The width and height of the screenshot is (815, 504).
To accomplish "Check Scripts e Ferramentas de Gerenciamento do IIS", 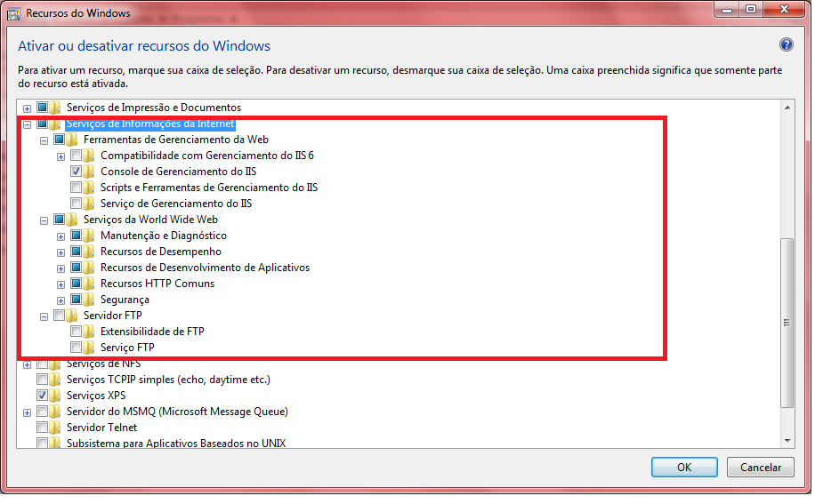I will click(x=77, y=188).
